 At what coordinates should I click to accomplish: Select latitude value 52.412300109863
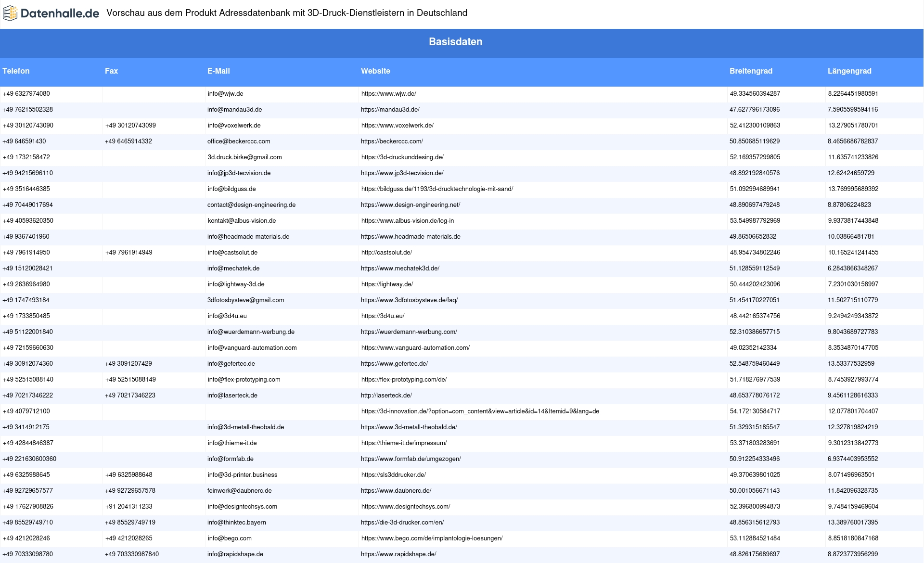point(755,126)
